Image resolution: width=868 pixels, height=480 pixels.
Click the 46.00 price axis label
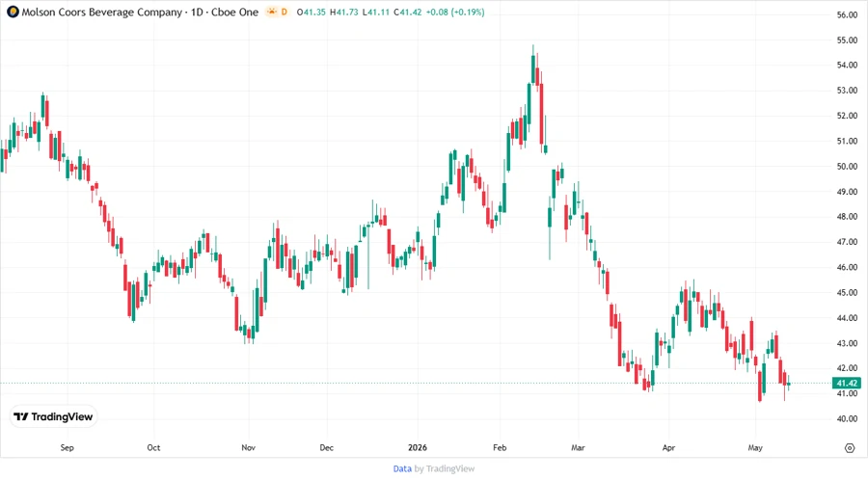tap(847, 268)
